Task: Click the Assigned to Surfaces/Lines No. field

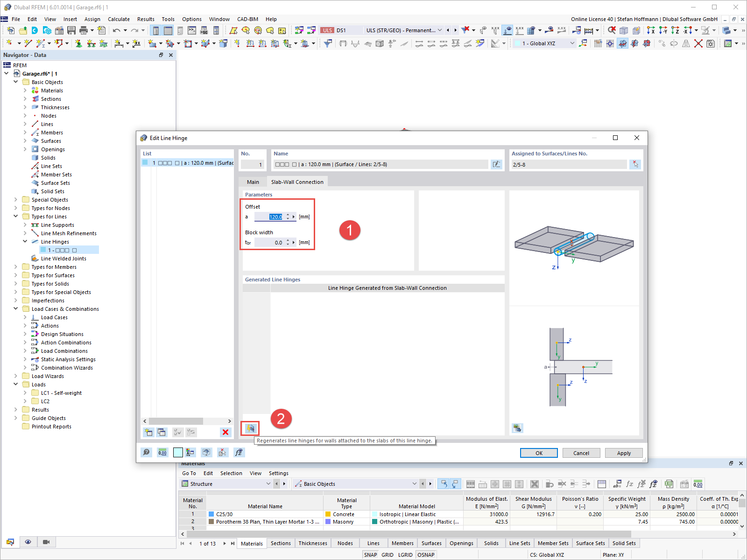Action: pyautogui.click(x=569, y=164)
